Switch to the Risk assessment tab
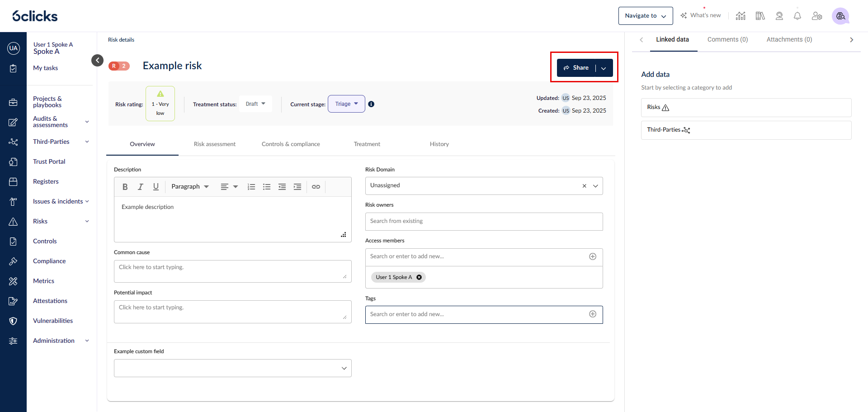This screenshot has width=868, height=412. pyautogui.click(x=215, y=144)
